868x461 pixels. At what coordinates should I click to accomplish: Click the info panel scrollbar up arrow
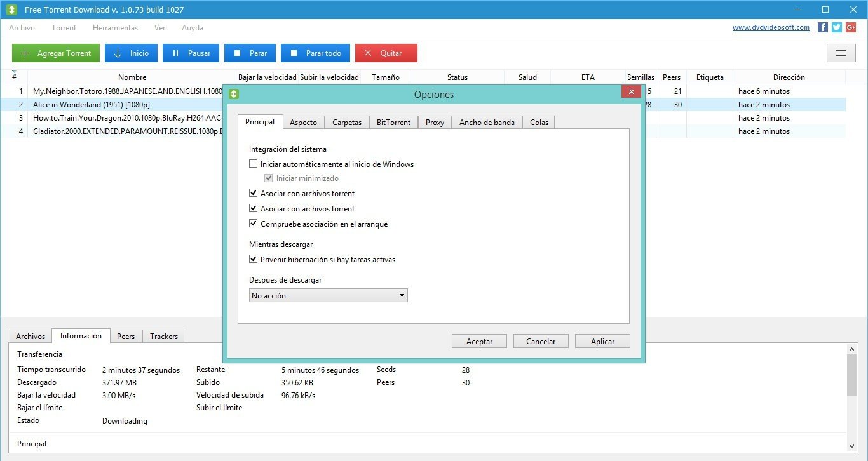pyautogui.click(x=852, y=349)
